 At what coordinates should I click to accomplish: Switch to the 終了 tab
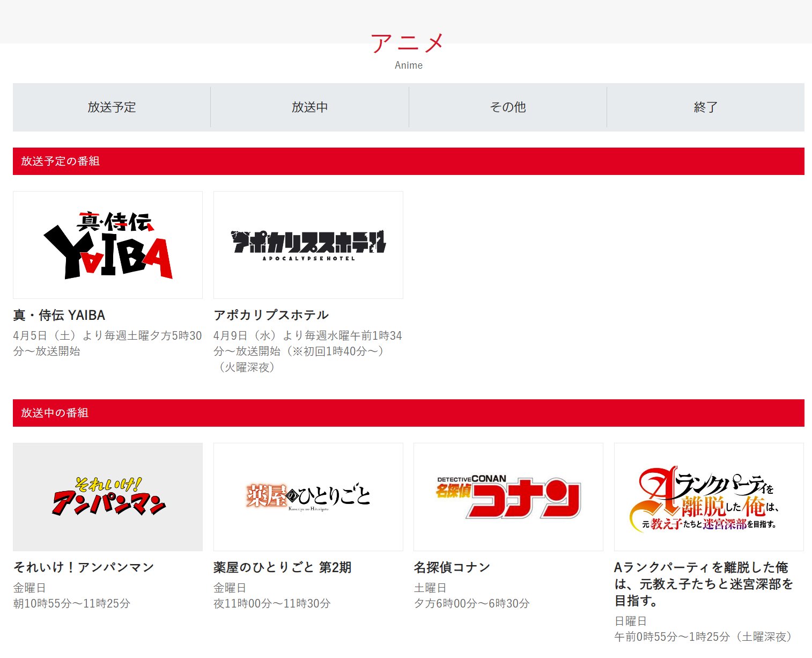tap(706, 107)
